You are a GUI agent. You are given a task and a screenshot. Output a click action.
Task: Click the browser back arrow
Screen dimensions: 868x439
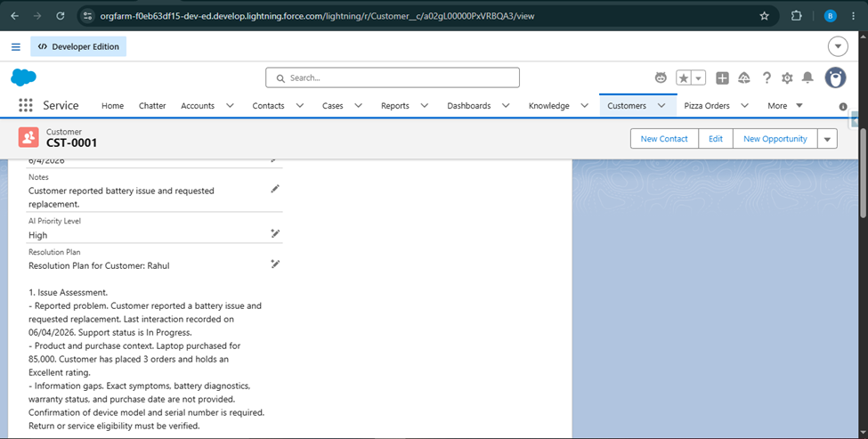coord(14,16)
